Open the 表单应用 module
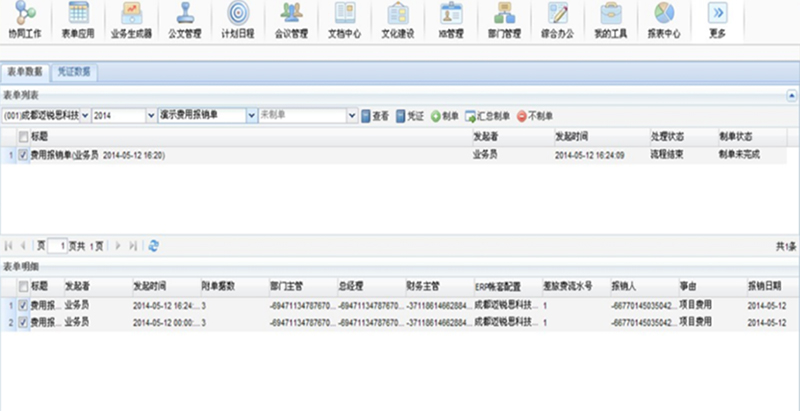This screenshot has width=800, height=411. [78, 20]
